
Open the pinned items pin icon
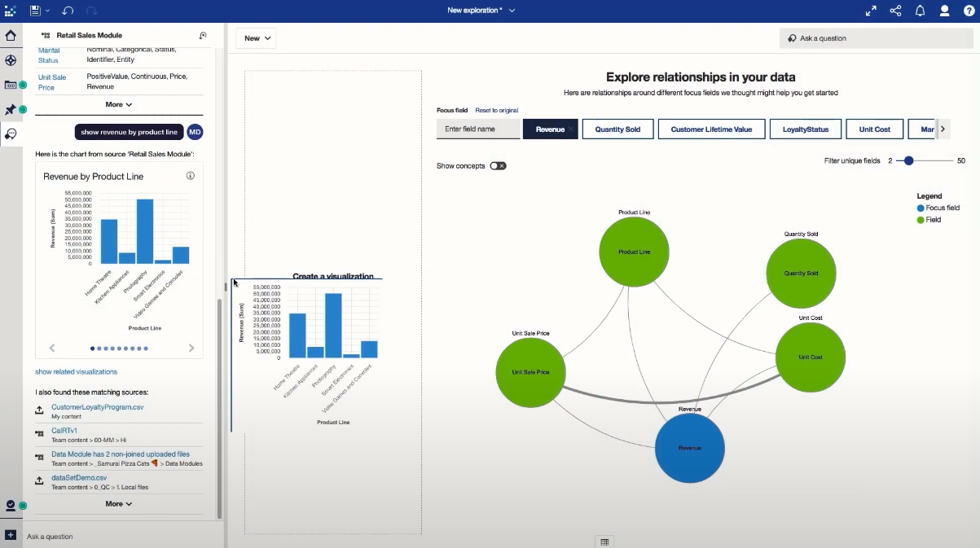point(11,109)
